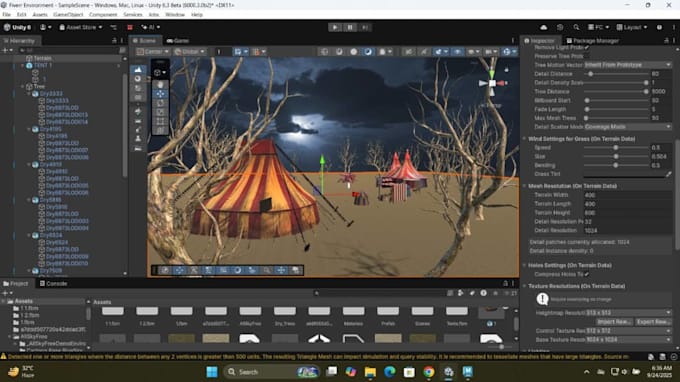680x382 pixels.
Task: Click the Detail Distance slider handle
Action: coord(591,74)
